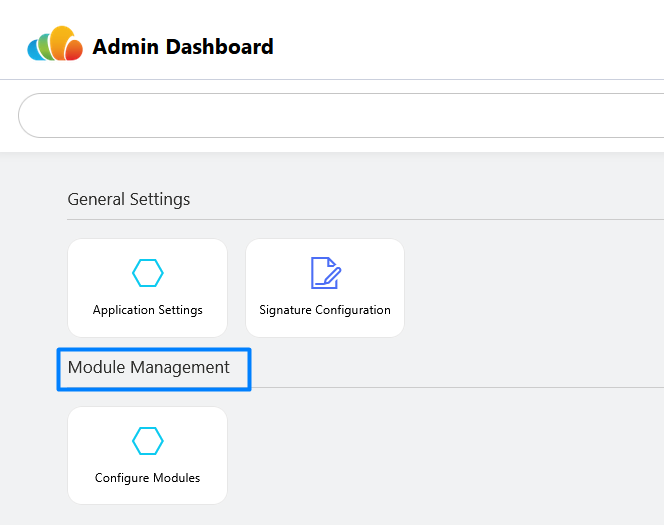Select the General Settings section heading

(x=129, y=199)
